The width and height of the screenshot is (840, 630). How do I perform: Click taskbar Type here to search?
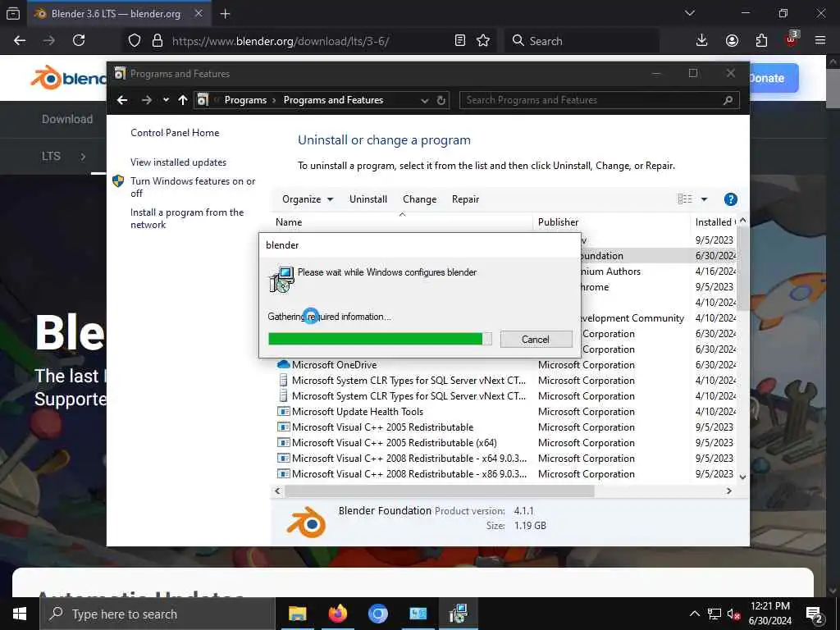point(157,614)
